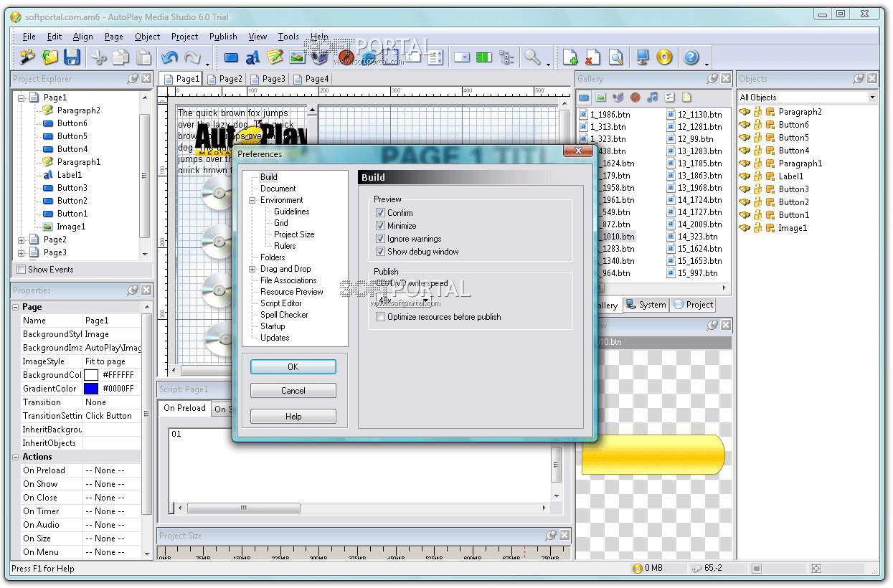This screenshot has width=893, height=588.
Task: Click the page Preview magnifier icon
Action: click(615, 57)
